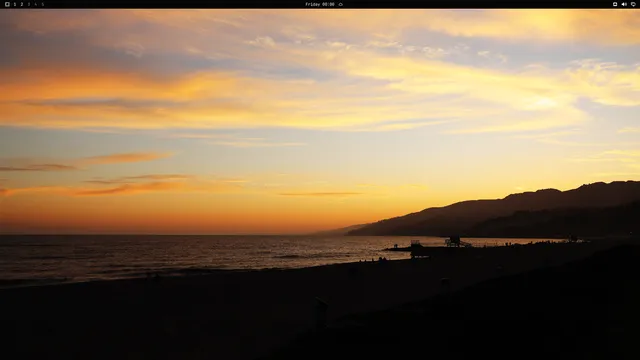Open the Friday clock in the top panel

[x=320, y=4]
